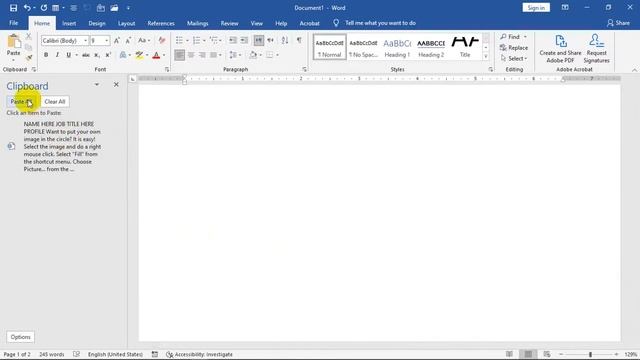Switch to the Design tab

pyautogui.click(x=97, y=23)
